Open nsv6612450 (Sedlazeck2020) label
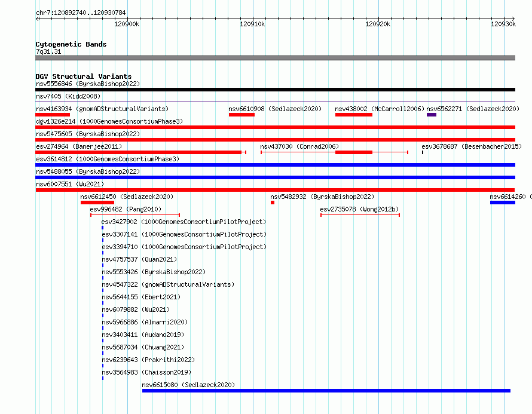 (x=127, y=197)
